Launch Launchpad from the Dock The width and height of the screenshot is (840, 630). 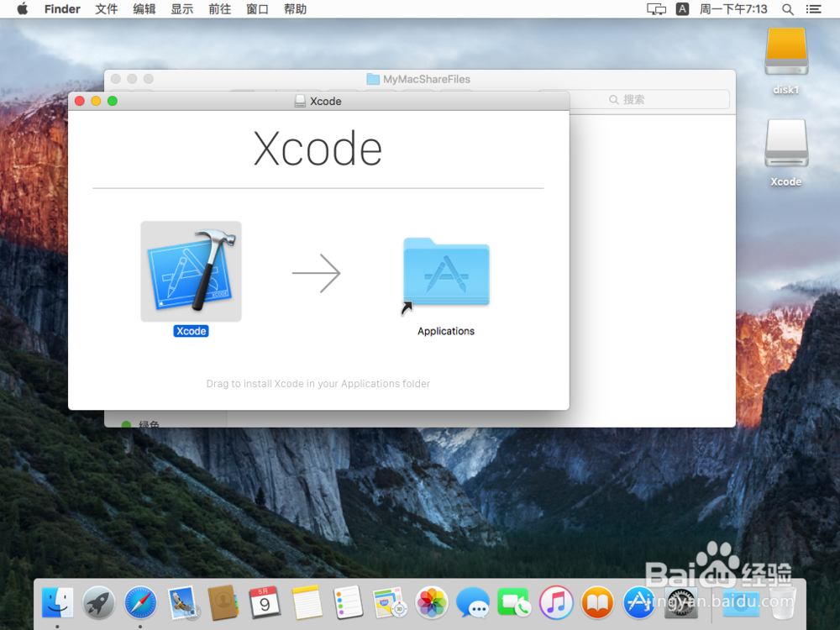[99, 602]
